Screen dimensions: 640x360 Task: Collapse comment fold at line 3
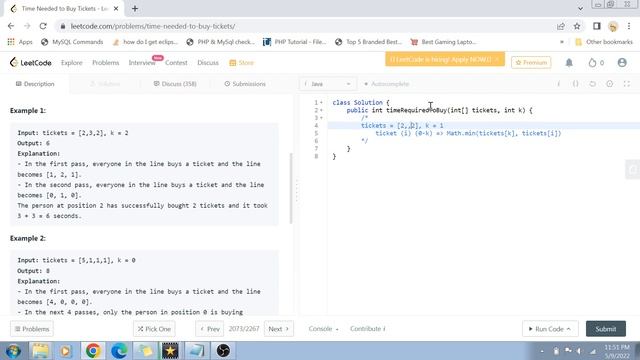coord(321,118)
